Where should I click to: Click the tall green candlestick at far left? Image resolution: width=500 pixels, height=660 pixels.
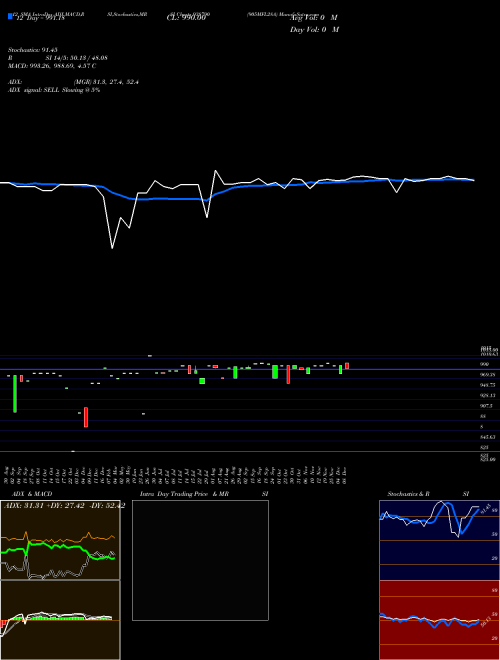(15, 394)
